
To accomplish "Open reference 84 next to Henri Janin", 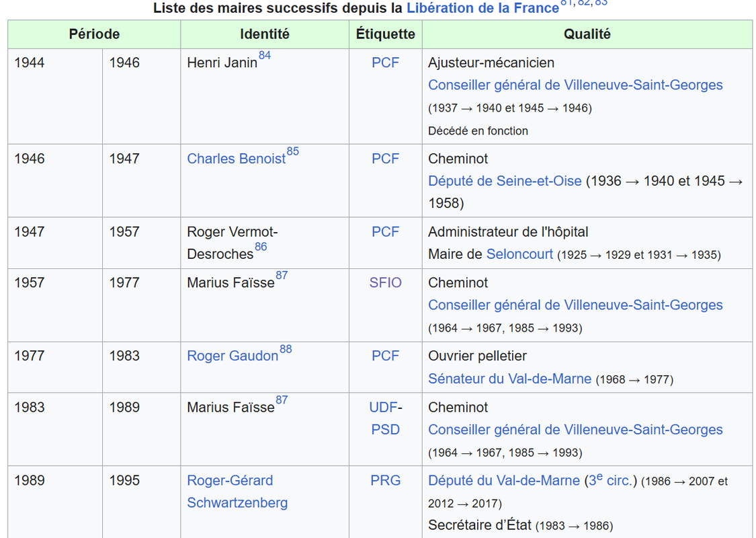I will click(265, 55).
